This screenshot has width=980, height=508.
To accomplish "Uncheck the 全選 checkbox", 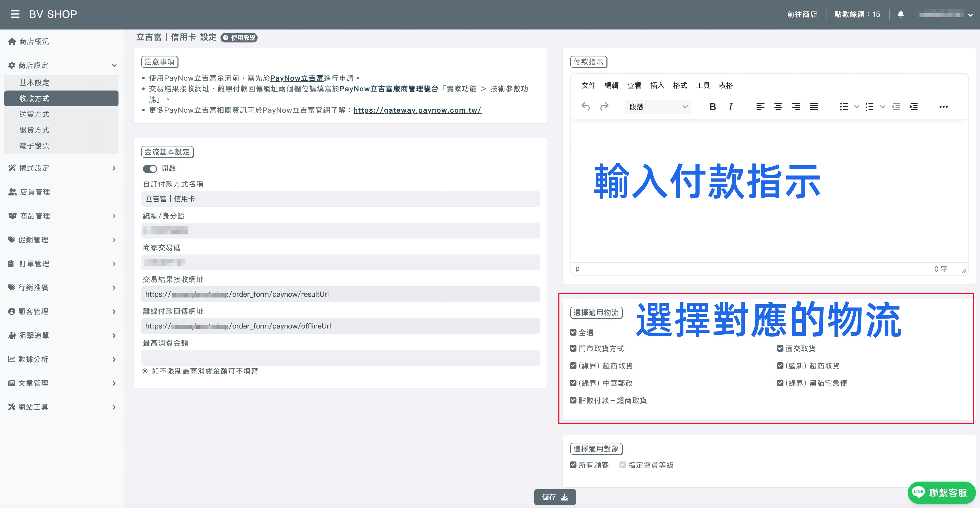I will (573, 332).
